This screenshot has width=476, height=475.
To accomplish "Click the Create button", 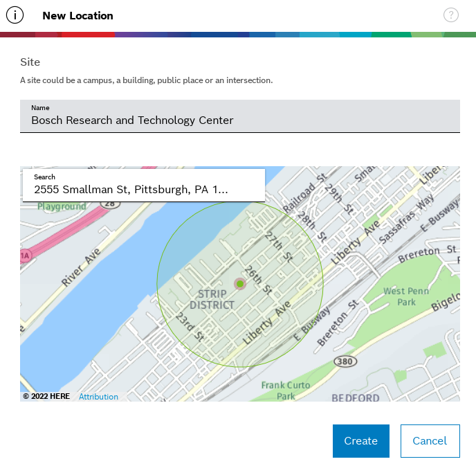I will pyautogui.click(x=361, y=441).
